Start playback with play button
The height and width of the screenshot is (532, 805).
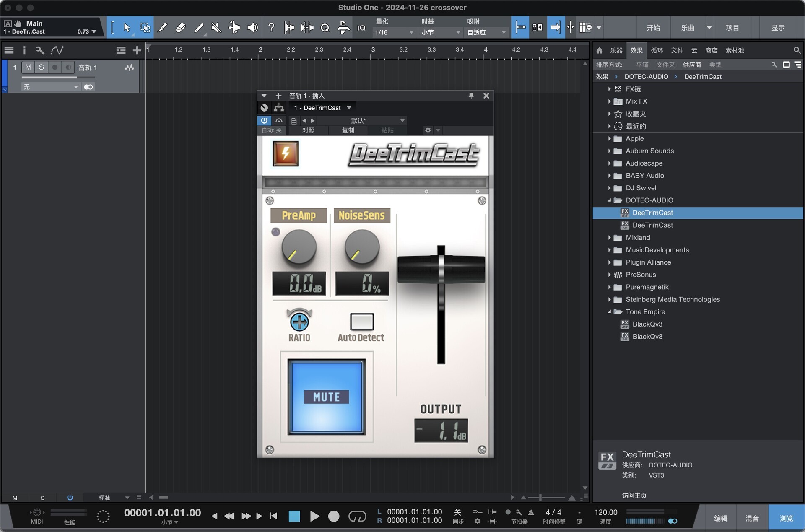[x=314, y=516]
